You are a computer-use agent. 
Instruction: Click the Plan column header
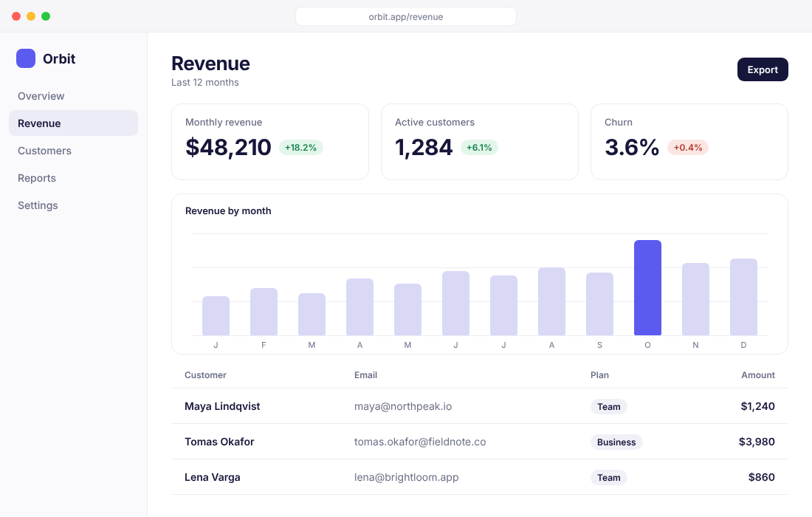[x=599, y=375]
